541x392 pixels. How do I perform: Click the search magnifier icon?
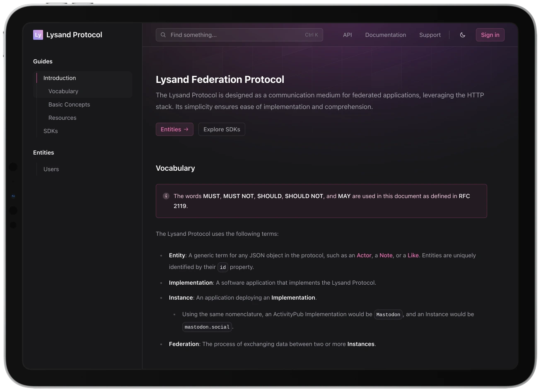tap(163, 35)
